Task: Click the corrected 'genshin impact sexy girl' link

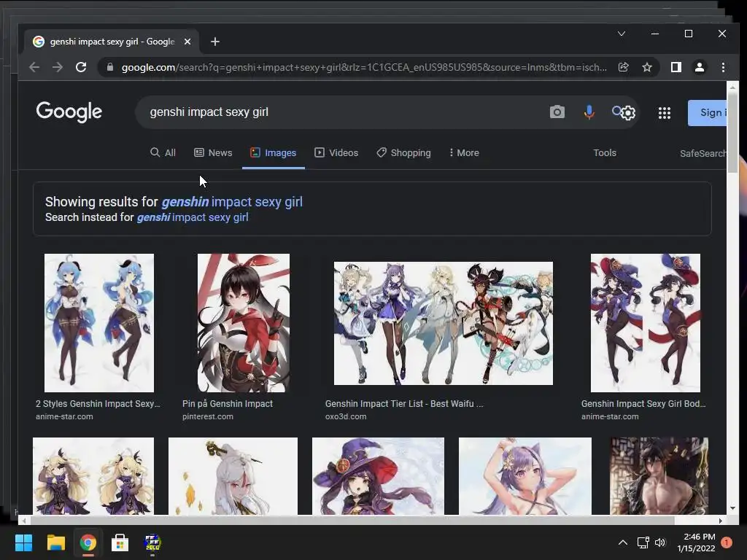Action: (232, 202)
